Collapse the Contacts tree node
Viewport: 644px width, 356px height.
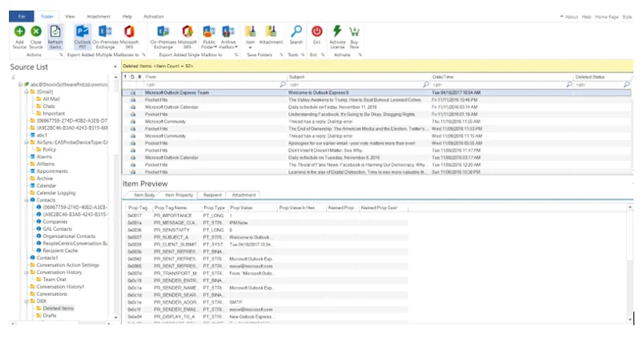[x=26, y=200]
